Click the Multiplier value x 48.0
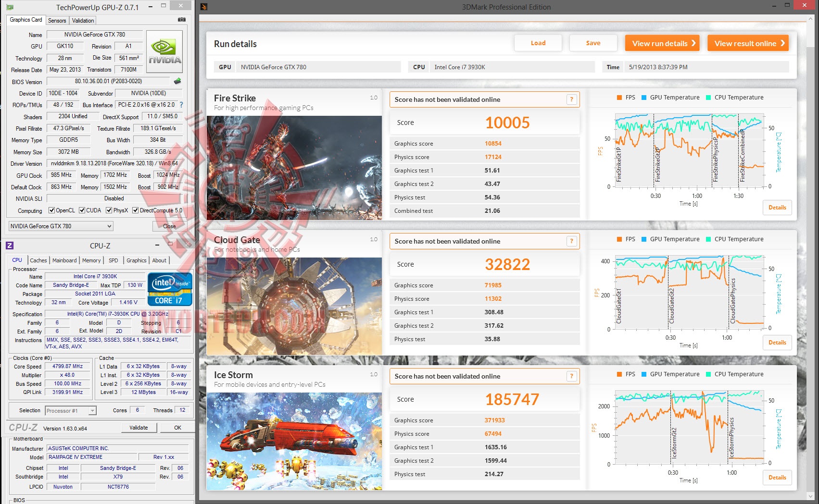 (x=68, y=375)
